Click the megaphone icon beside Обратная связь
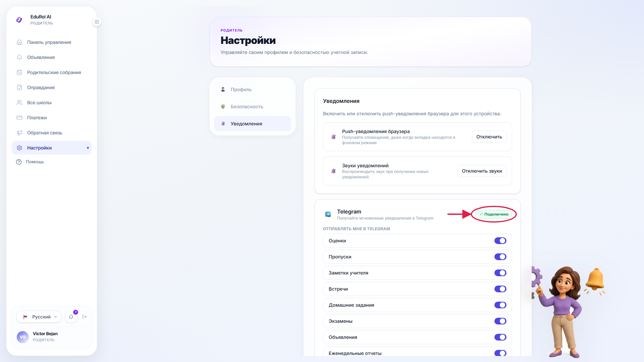The height and width of the screenshot is (362, 644). [19, 133]
